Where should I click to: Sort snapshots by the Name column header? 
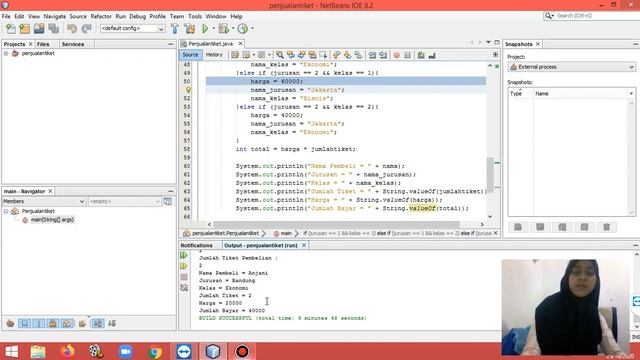pyautogui.click(x=580, y=93)
